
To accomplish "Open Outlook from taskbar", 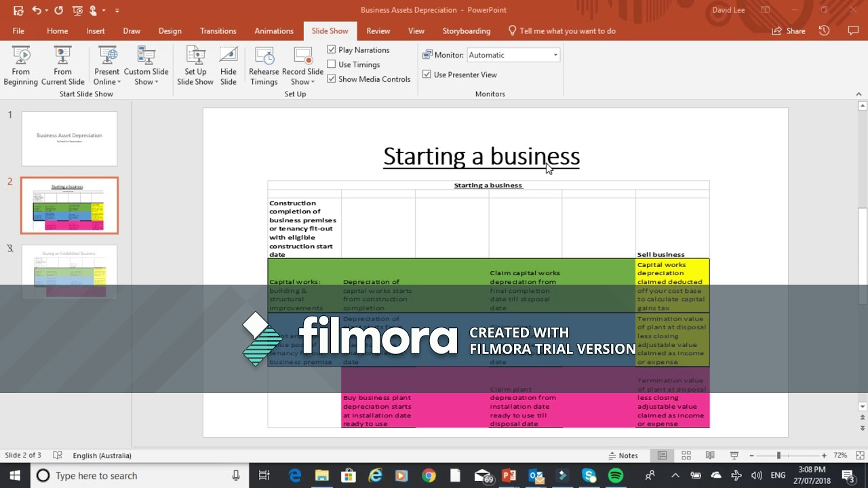I will pyautogui.click(x=536, y=476).
